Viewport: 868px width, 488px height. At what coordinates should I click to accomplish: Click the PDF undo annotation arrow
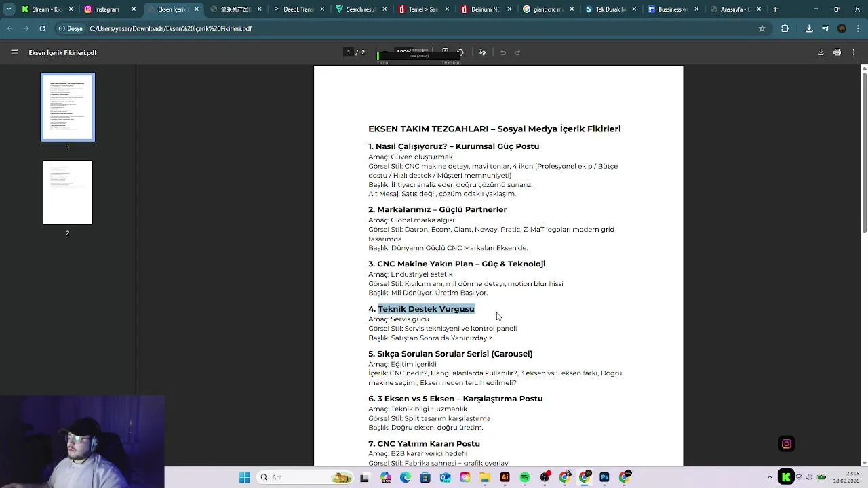[x=502, y=52]
